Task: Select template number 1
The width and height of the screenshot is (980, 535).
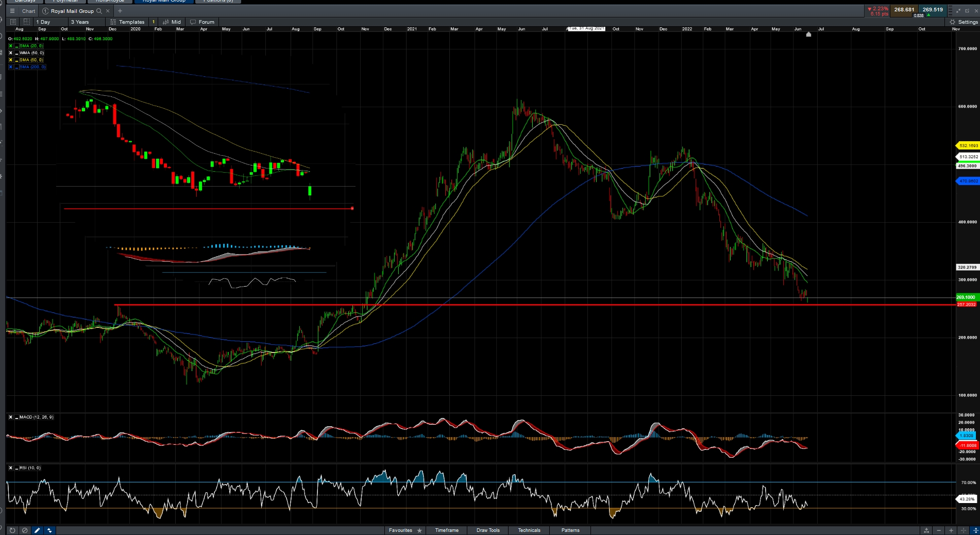Action: (154, 22)
